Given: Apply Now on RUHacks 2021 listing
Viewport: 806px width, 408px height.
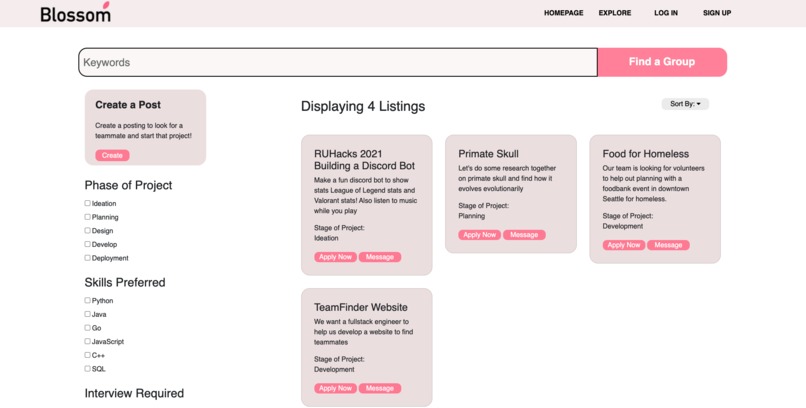Looking at the screenshot, I should click(335, 257).
